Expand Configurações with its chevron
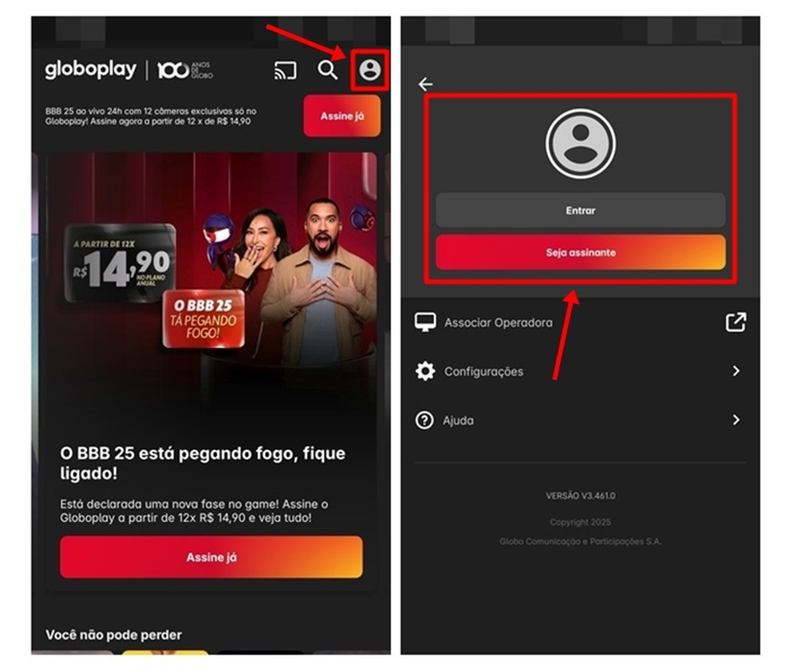The height and width of the screenshot is (672, 785). 736,371
